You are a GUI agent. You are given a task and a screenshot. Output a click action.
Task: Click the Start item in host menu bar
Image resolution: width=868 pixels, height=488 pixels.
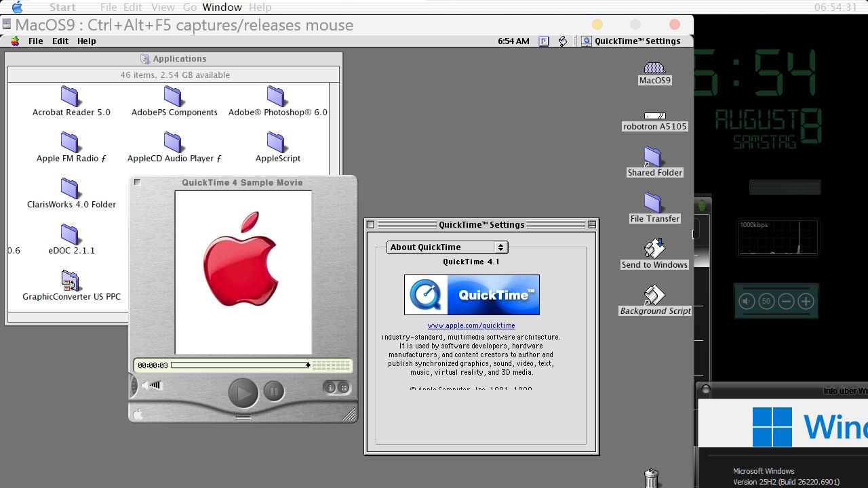(x=62, y=7)
